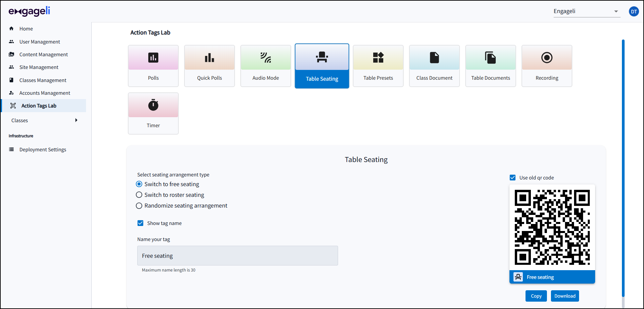The height and width of the screenshot is (309, 644).
Task: Open Deployment Settings page
Action: (x=43, y=150)
